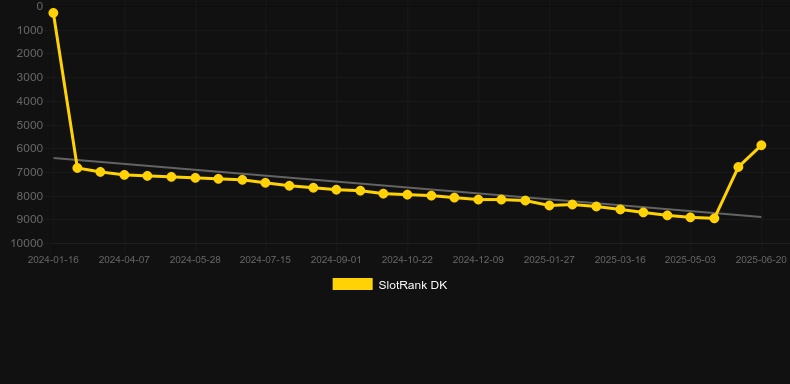This screenshot has width=790, height=384.
Task: Click the data point above 2025-05-03
Action: pyautogui.click(x=690, y=217)
